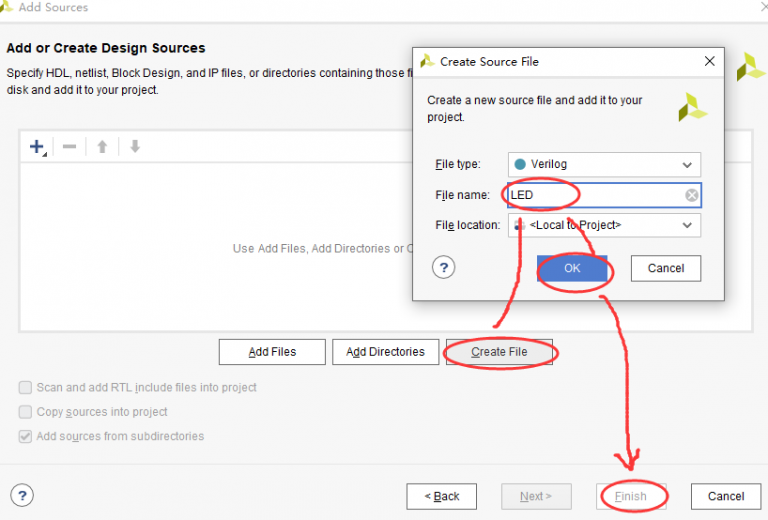Screen dimensions: 768x520
Task: Check Copy sources into project
Action: click(x=25, y=412)
